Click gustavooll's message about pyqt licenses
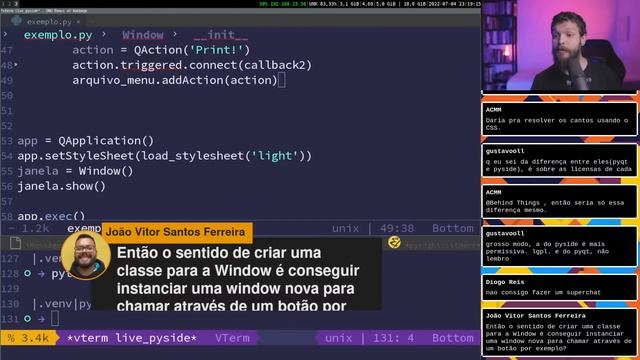The width and height of the screenshot is (640, 360). [x=559, y=160]
